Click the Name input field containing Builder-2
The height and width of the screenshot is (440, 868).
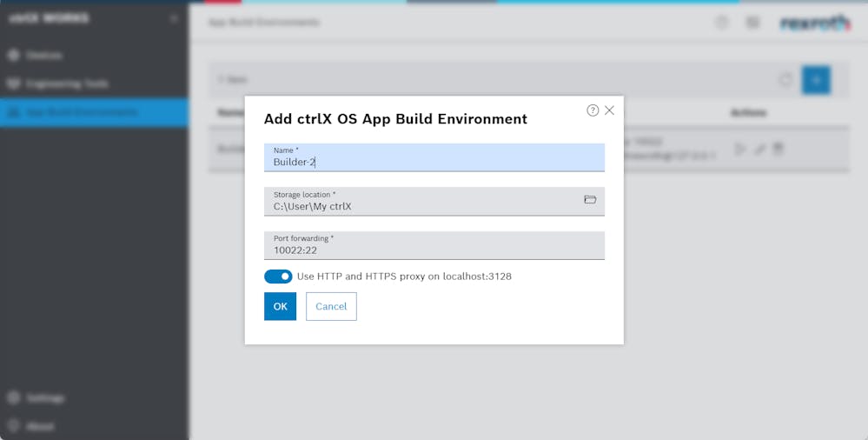click(434, 157)
